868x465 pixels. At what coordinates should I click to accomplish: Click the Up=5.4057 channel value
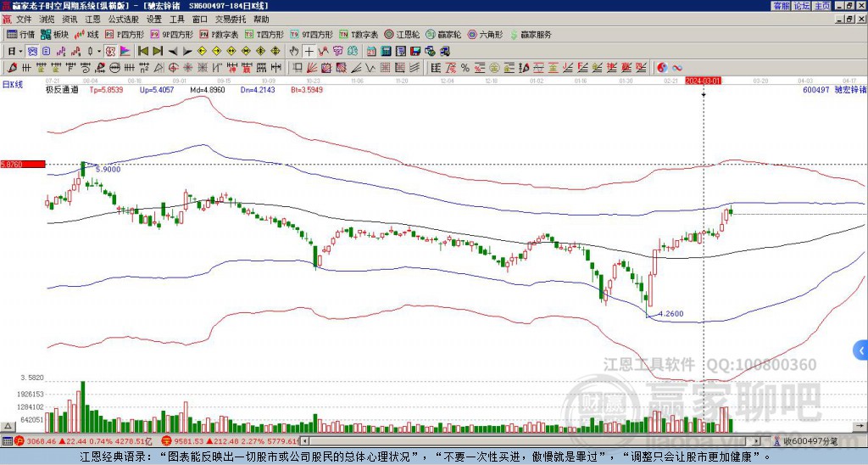click(157, 90)
